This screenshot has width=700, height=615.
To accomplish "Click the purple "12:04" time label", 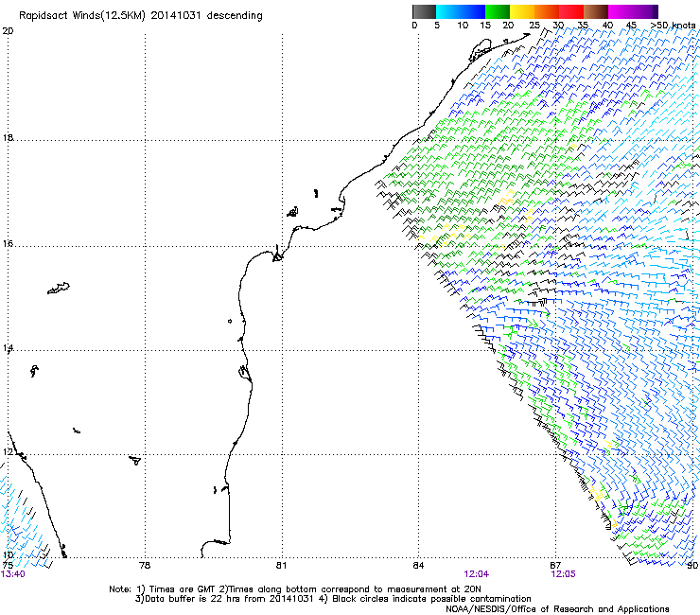I will point(477,574).
